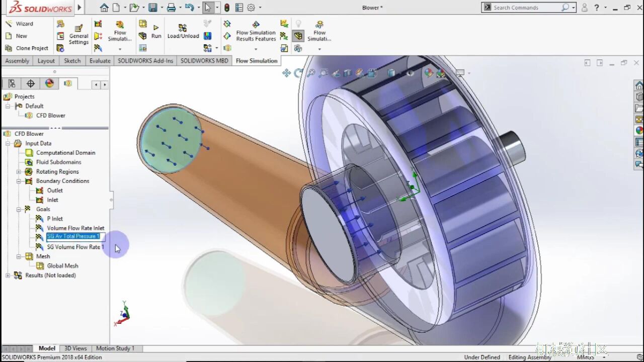Open the user login icon

(x=585, y=8)
